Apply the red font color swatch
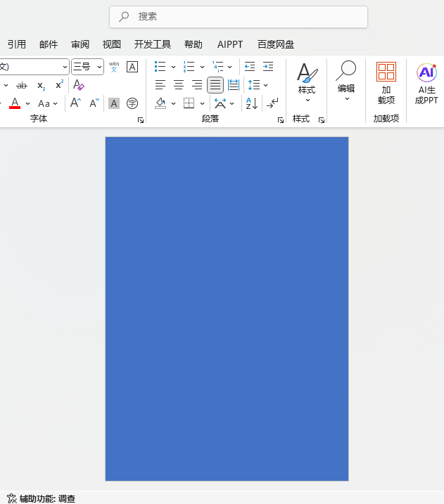 click(15, 103)
